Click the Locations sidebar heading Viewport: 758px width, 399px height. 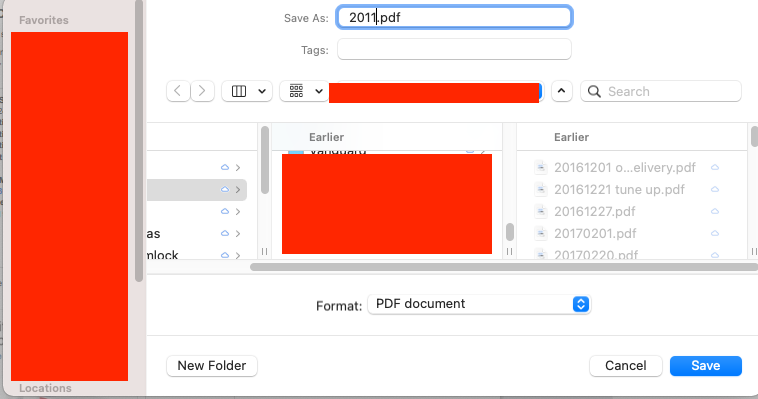point(45,388)
